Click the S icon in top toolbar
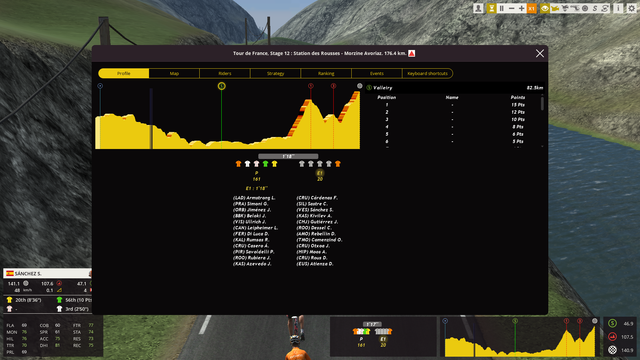 coord(595,8)
